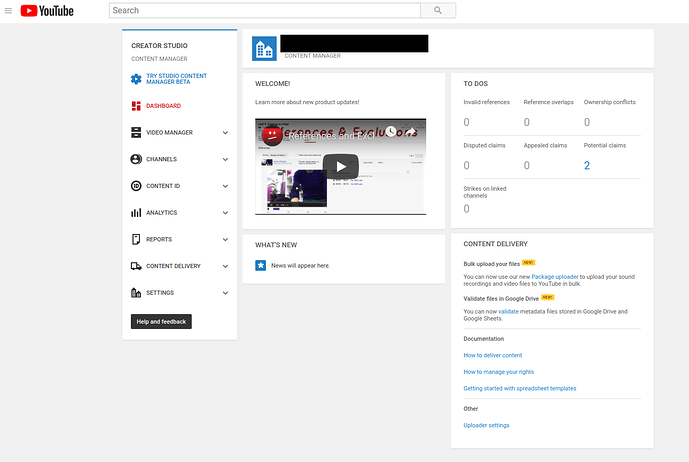This screenshot has height=462, width=689.
Task: Click the content manager building avatar
Action: 264,49
